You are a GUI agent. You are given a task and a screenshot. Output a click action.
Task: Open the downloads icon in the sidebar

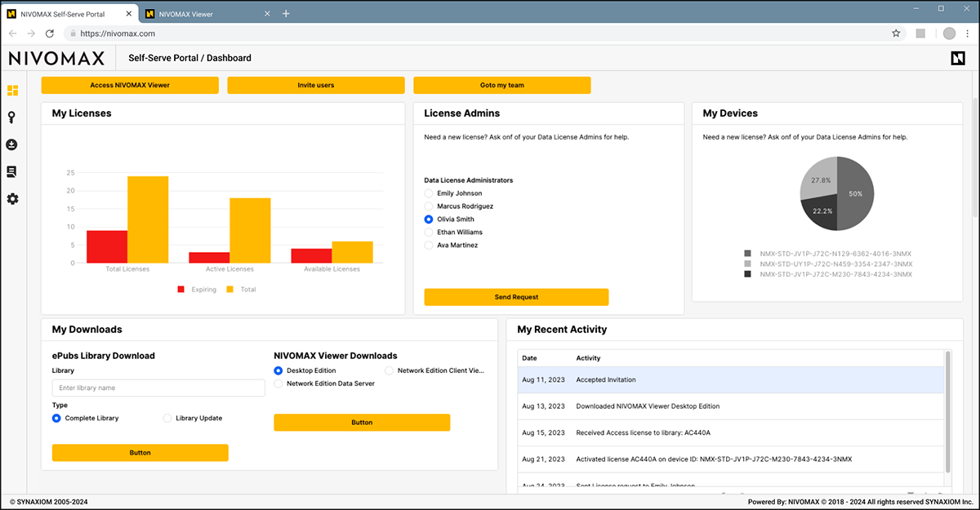click(12, 144)
